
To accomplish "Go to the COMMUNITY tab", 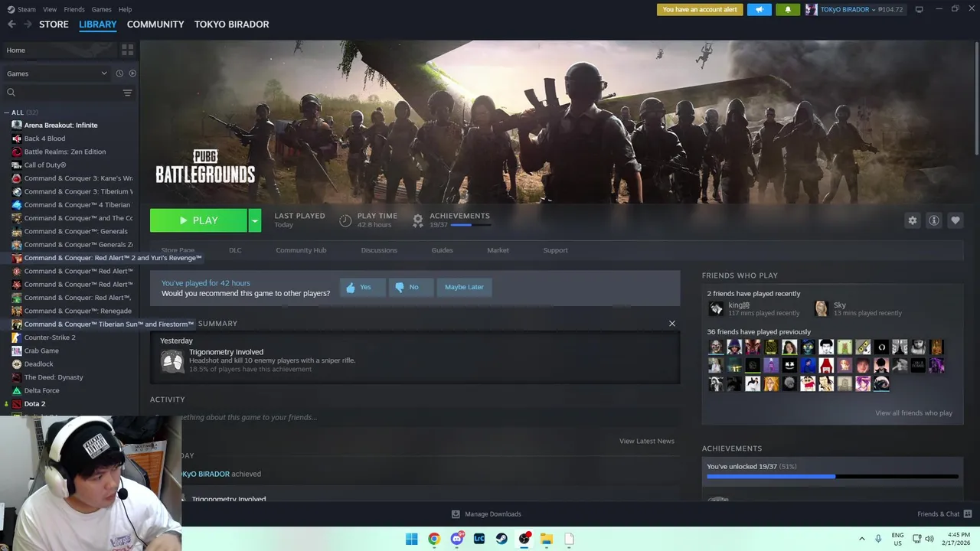I will tap(155, 24).
